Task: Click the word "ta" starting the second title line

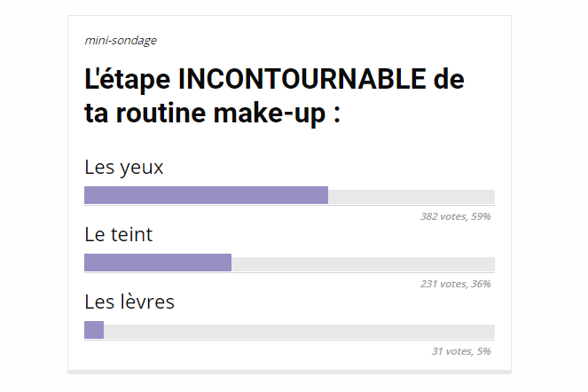Action: 97,115
